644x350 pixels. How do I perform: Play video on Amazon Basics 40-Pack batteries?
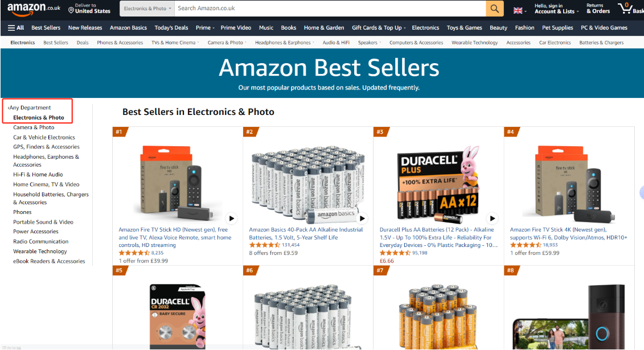[x=362, y=219]
